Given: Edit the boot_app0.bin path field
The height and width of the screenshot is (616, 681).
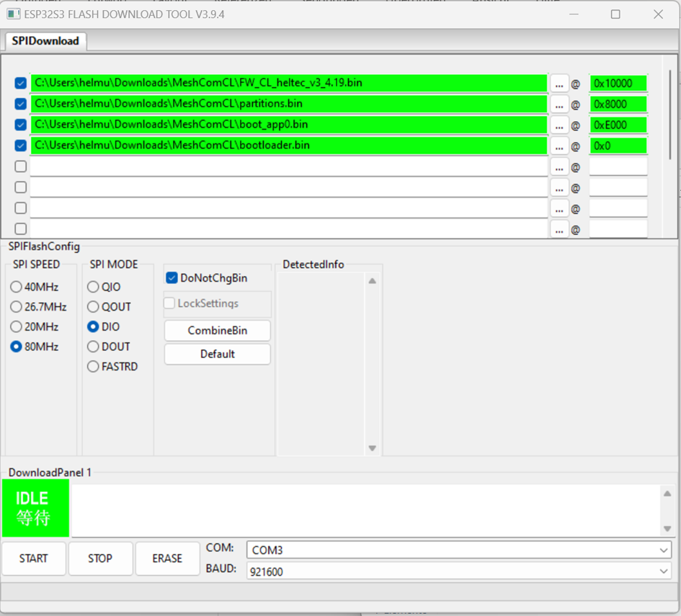Looking at the screenshot, I should click(x=289, y=125).
